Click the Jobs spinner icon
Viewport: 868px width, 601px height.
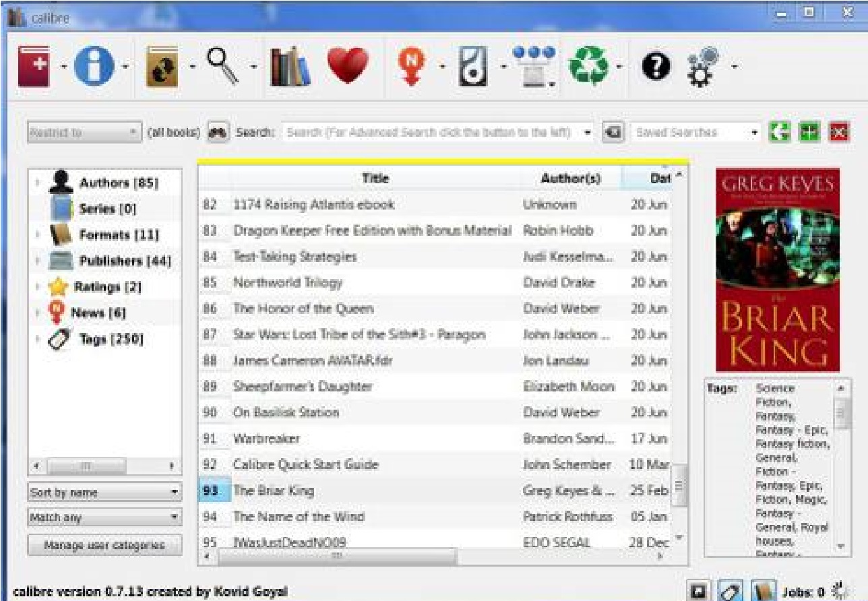coord(840,591)
